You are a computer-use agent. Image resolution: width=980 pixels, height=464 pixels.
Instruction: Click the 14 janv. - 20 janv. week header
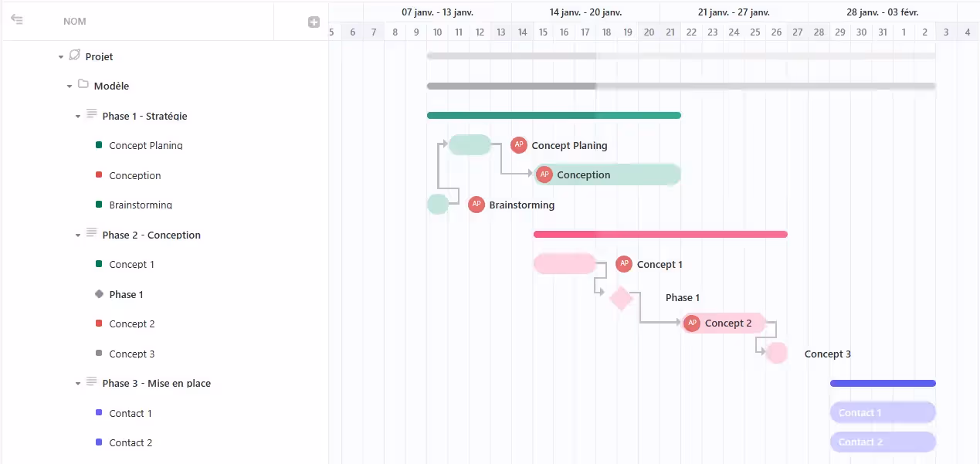(x=585, y=12)
